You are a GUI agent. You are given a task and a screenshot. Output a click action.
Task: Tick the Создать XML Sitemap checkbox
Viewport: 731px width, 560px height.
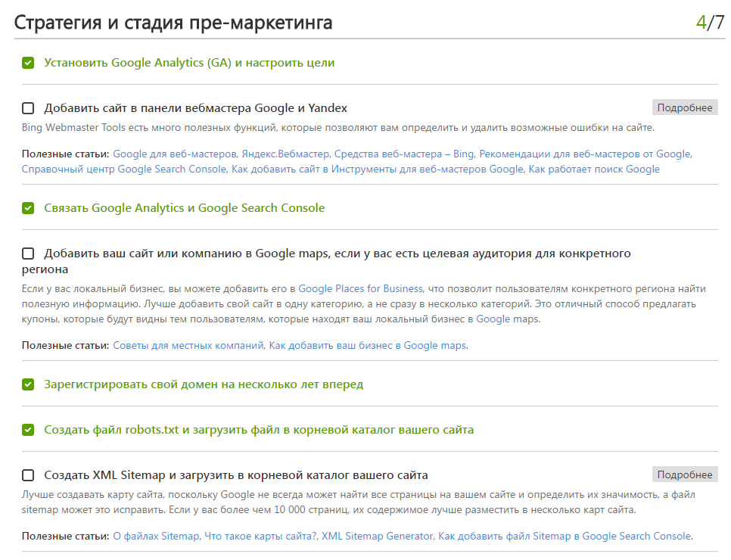pos(28,475)
